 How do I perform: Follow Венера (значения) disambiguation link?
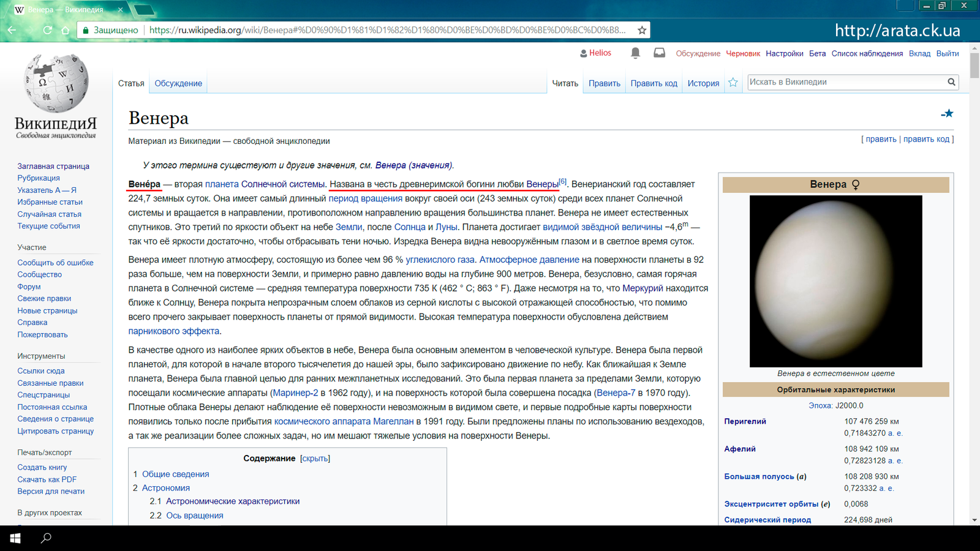click(x=413, y=165)
